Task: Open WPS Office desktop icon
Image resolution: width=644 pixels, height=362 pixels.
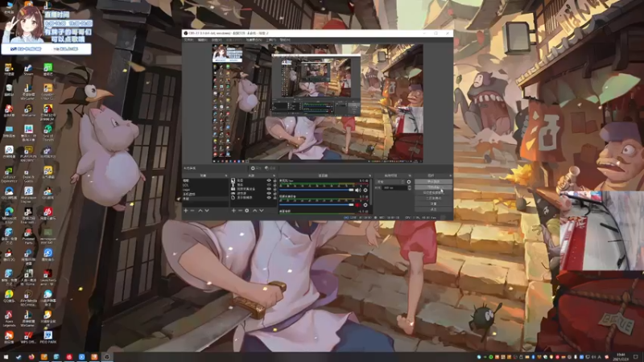Action: pos(28,338)
